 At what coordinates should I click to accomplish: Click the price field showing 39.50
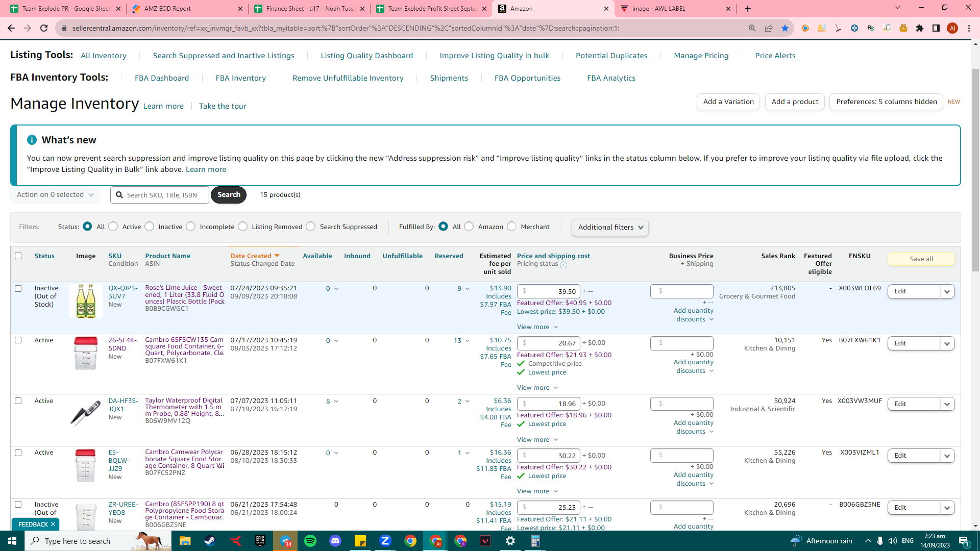549,292
